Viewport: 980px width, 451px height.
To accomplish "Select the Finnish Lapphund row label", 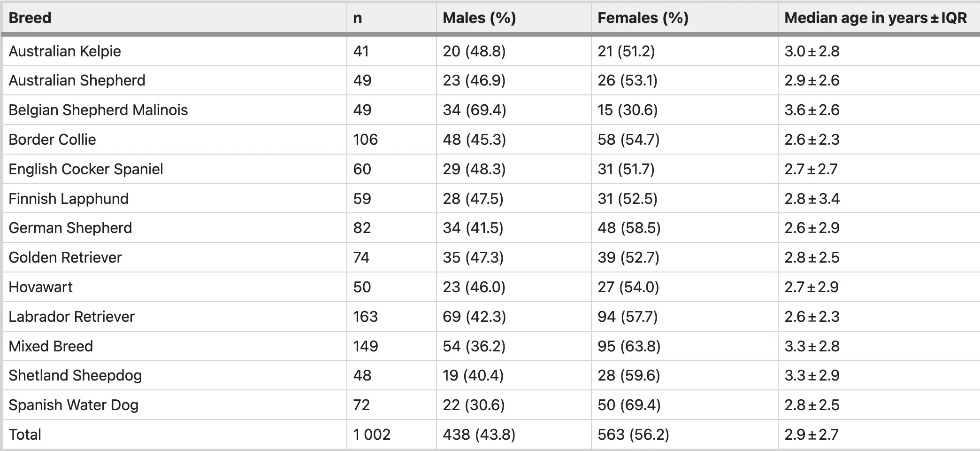I will tap(69, 199).
